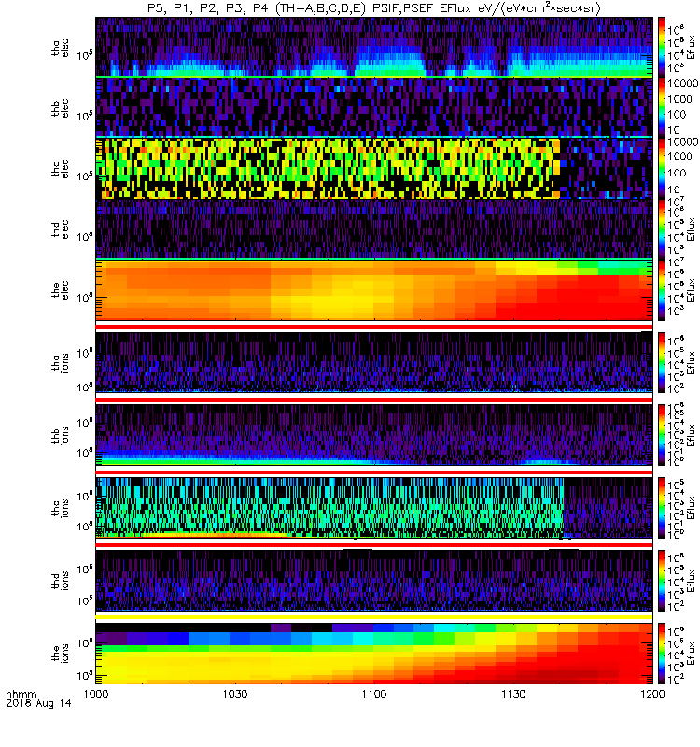Select the 'tha elec' panel label

tap(60, 49)
